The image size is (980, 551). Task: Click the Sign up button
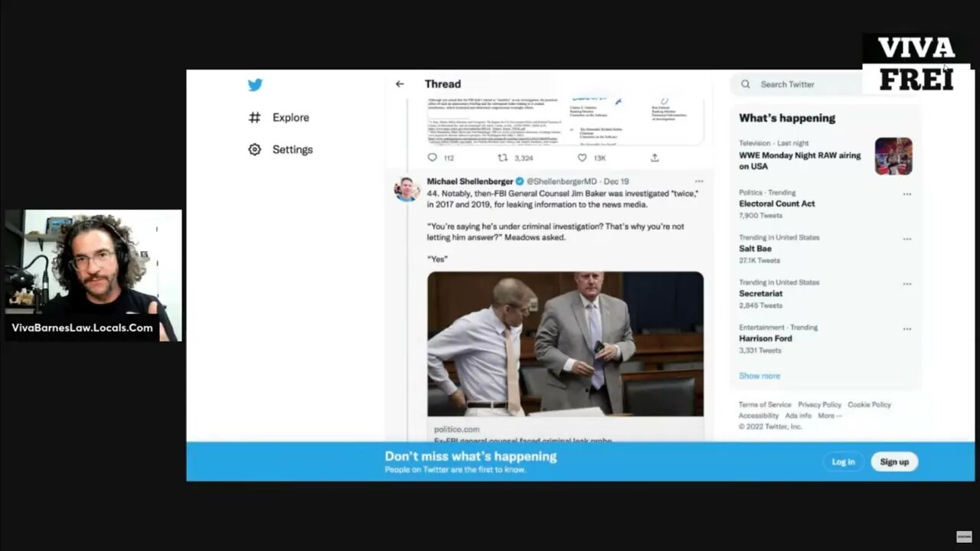[894, 461]
